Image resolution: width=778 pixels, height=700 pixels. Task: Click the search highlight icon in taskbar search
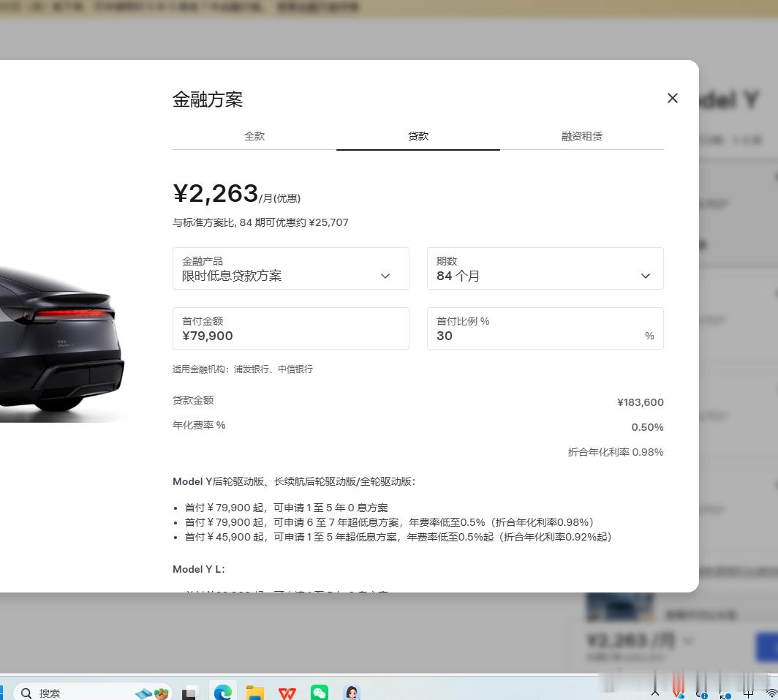tap(152, 693)
